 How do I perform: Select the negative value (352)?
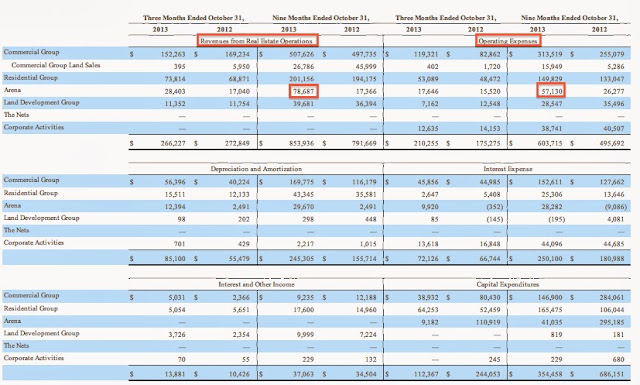click(x=495, y=207)
